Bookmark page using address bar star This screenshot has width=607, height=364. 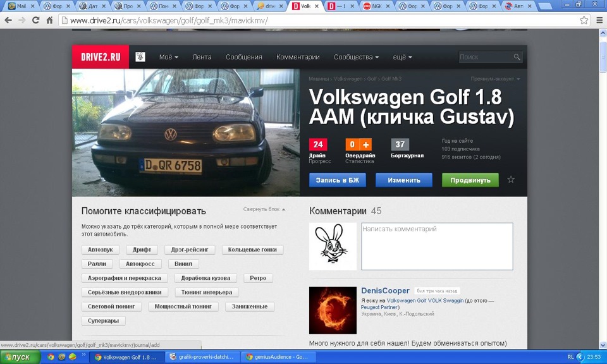(584, 20)
